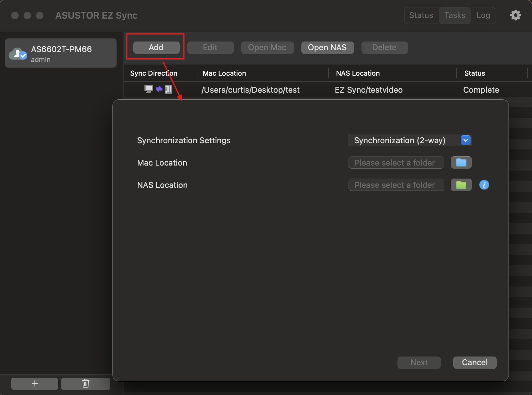
Task: Switch to the Status tab
Action: [421, 15]
